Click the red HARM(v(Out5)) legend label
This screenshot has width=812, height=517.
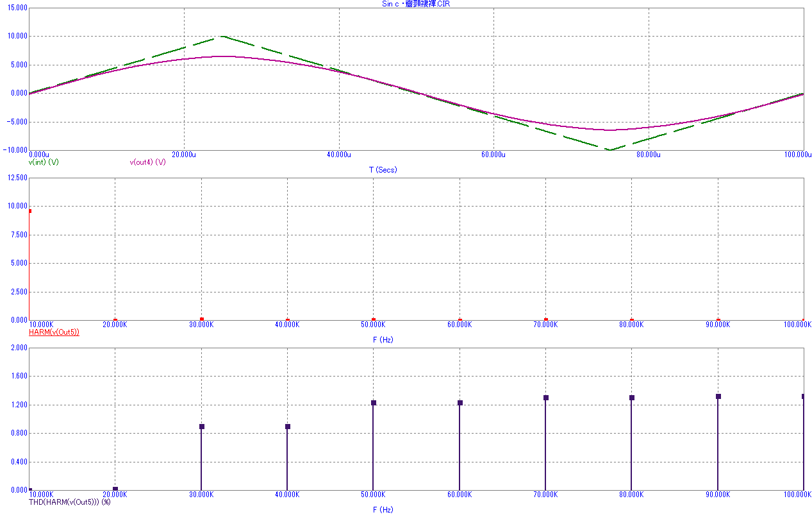[x=54, y=332]
